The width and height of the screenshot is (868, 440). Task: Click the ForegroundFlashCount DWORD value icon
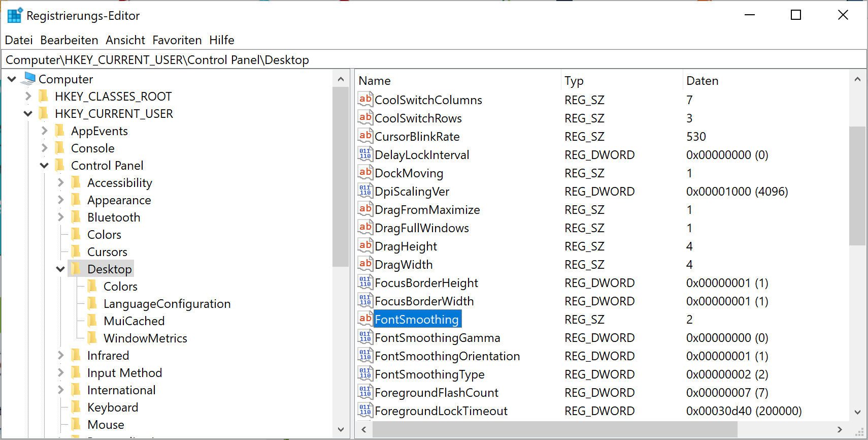(365, 392)
